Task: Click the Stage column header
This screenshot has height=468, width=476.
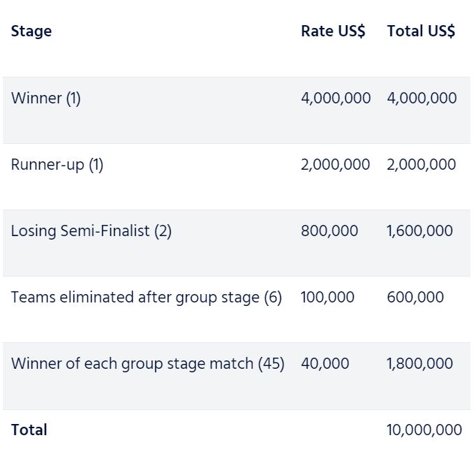Action: point(31,31)
